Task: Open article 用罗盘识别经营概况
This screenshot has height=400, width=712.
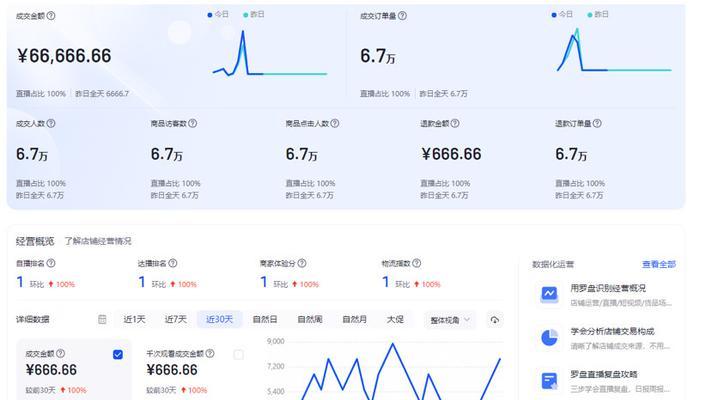Action: coord(608,288)
